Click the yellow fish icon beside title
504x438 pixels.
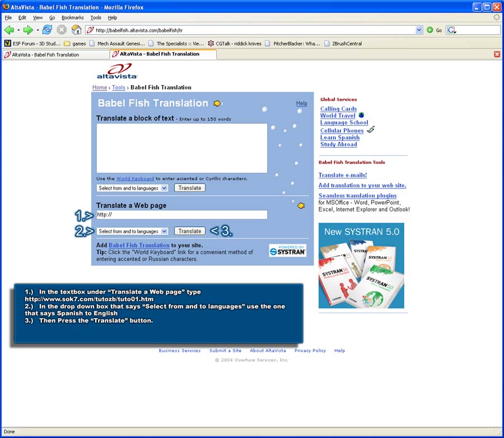[217, 103]
